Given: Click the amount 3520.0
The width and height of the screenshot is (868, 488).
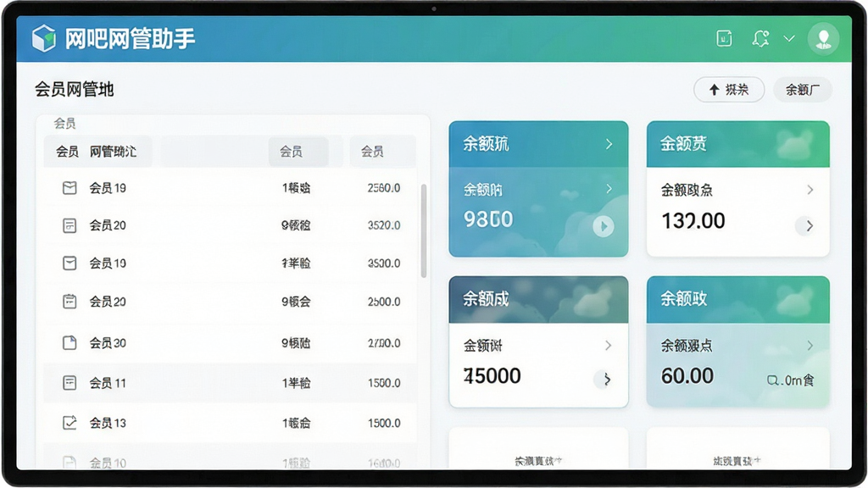Looking at the screenshot, I should 384,225.
